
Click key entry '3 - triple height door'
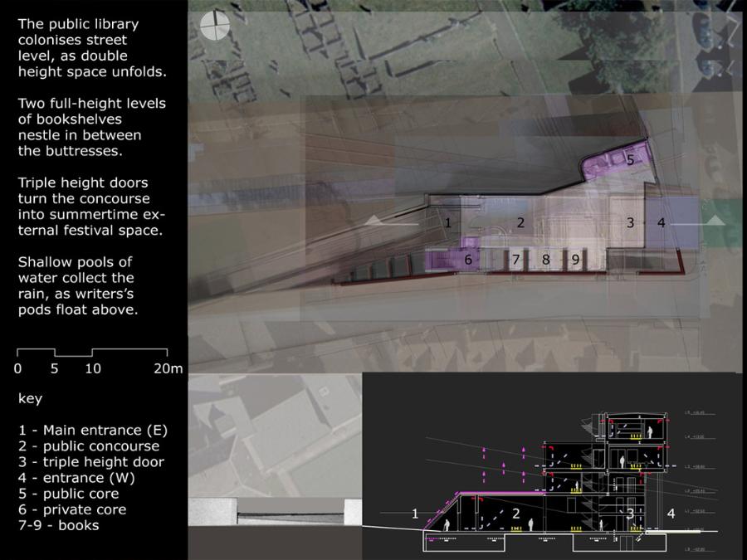91,461
